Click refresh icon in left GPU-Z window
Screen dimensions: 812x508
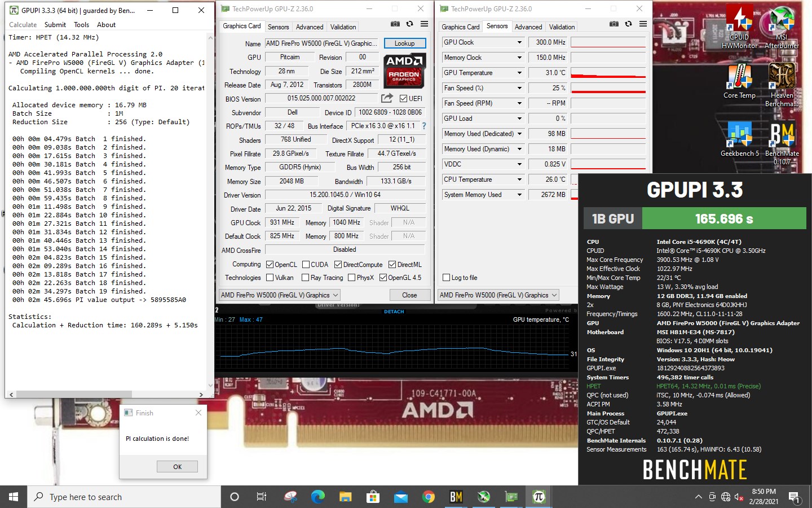[x=409, y=24]
